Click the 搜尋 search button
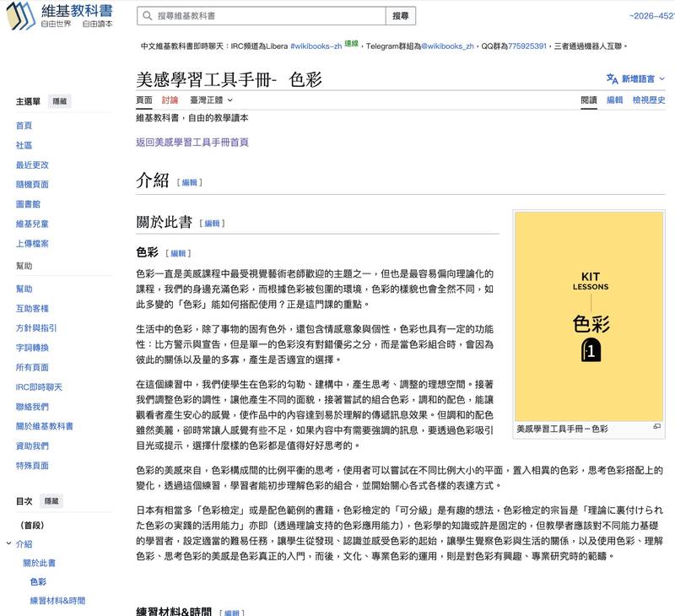This screenshot has width=675, height=616. [x=400, y=16]
